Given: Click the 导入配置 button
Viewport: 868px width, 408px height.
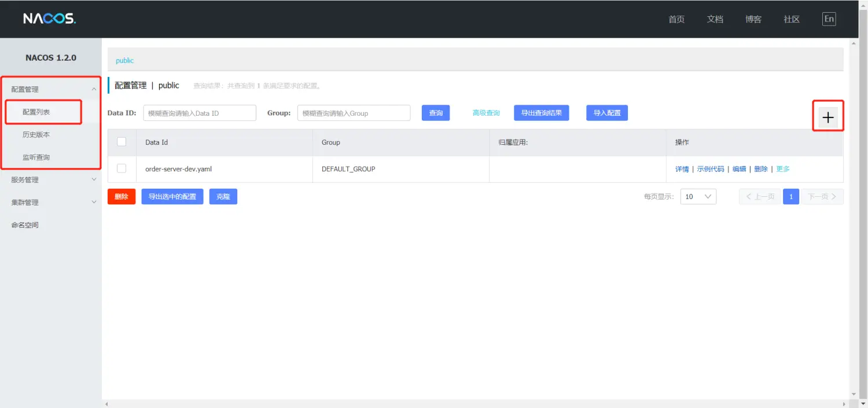Looking at the screenshot, I should [606, 113].
